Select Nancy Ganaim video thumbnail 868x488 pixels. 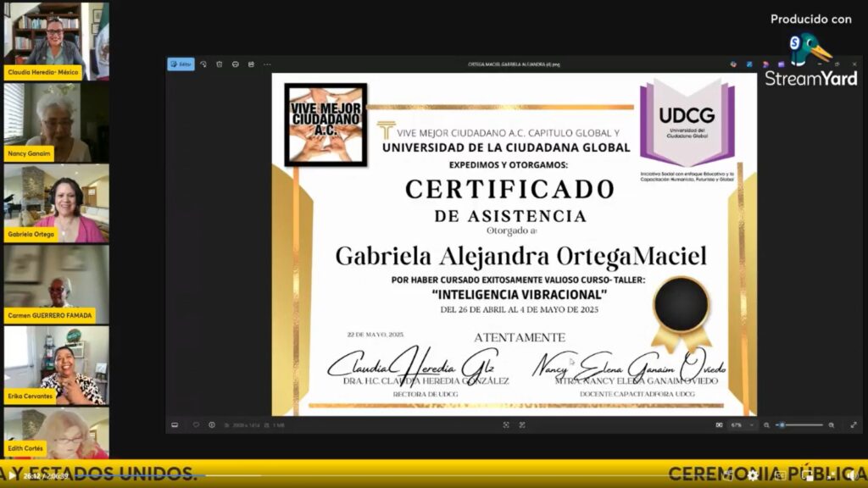[57, 122]
